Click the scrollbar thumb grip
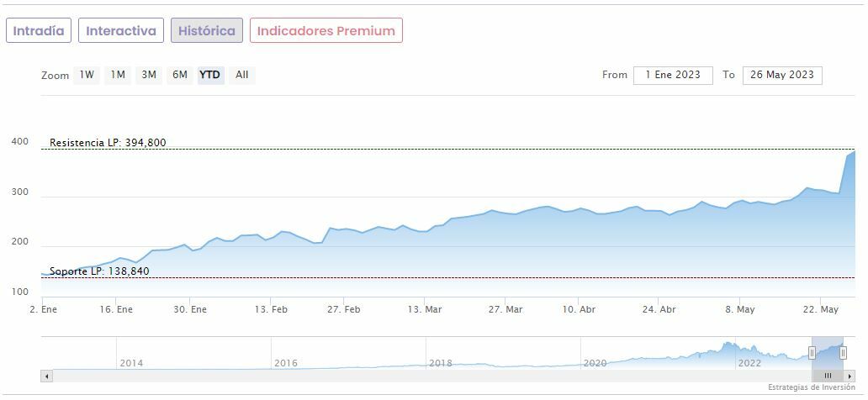The width and height of the screenshot is (868, 400). click(x=828, y=376)
